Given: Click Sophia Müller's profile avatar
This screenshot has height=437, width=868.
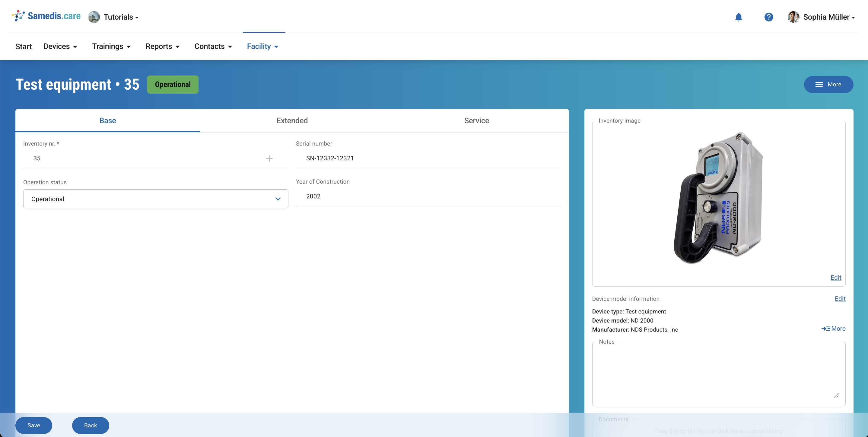Looking at the screenshot, I should click(x=793, y=17).
